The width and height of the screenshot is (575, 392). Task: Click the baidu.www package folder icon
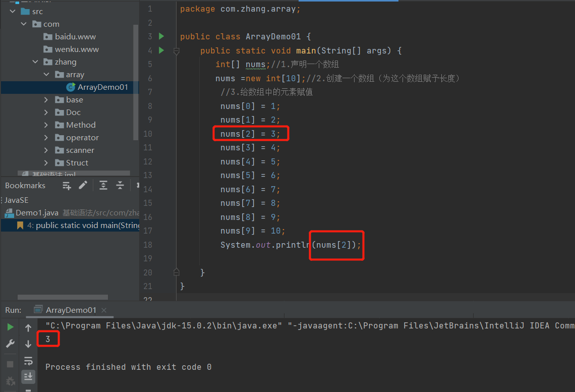click(48, 37)
